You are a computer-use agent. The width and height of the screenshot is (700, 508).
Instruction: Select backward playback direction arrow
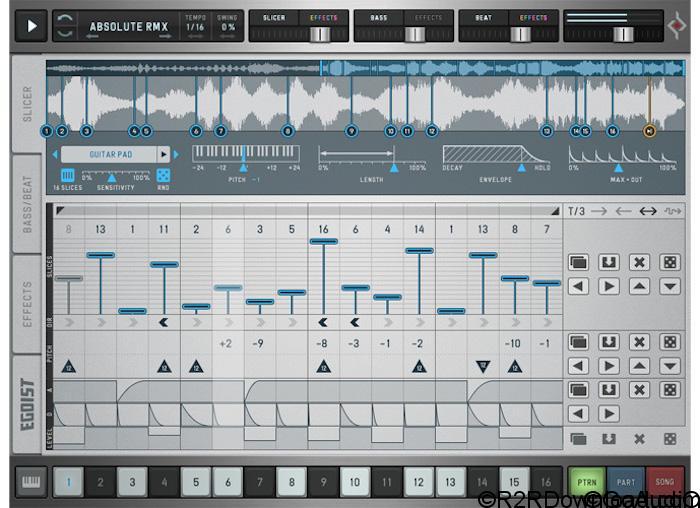[623, 211]
